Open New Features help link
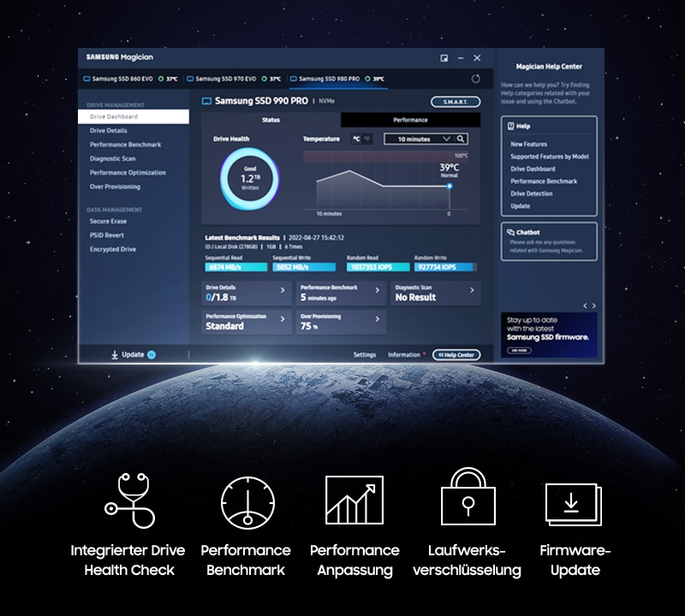The width and height of the screenshot is (685, 616). 528,144
